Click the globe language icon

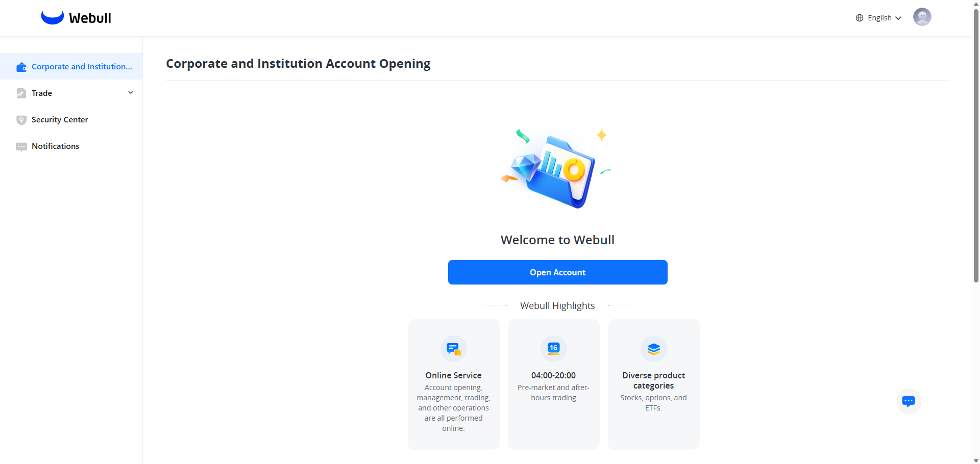tap(860, 18)
